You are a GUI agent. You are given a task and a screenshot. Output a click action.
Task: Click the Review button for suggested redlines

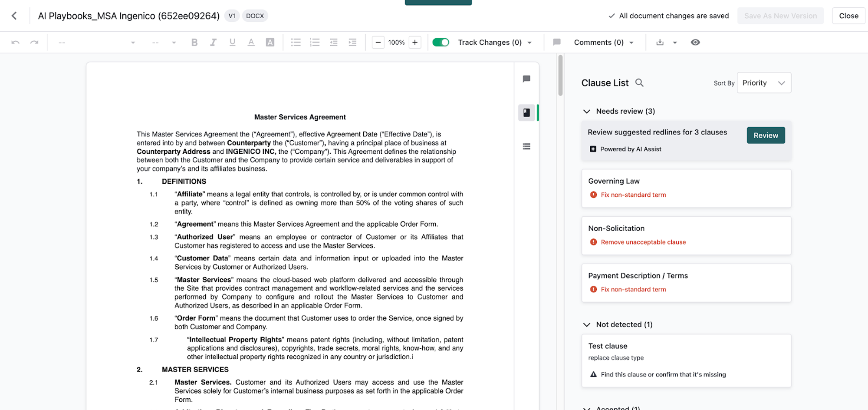click(x=766, y=135)
